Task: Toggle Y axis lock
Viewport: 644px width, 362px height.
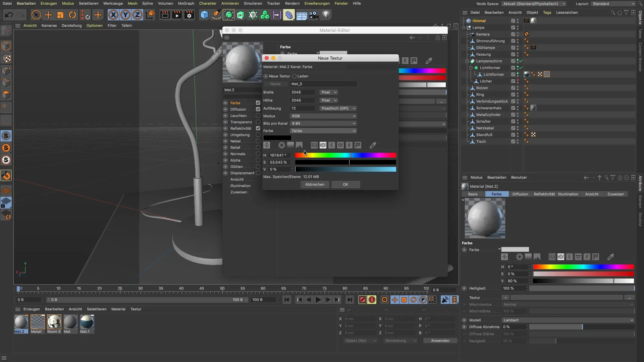Action: click(x=125, y=15)
